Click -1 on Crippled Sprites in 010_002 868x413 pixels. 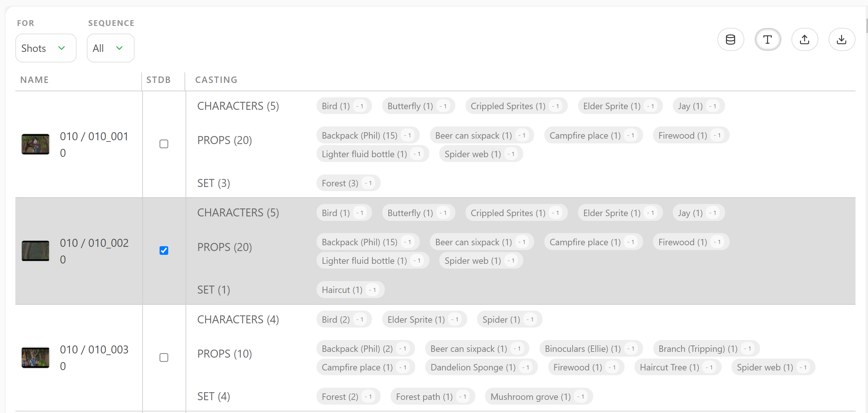pyautogui.click(x=556, y=213)
